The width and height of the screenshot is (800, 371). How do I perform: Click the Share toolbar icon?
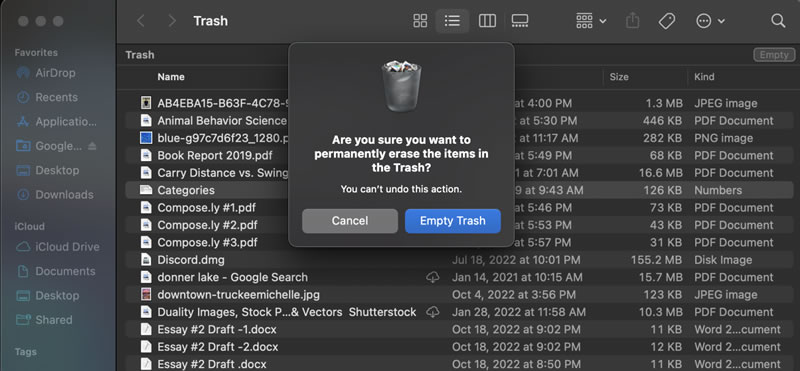click(x=632, y=21)
